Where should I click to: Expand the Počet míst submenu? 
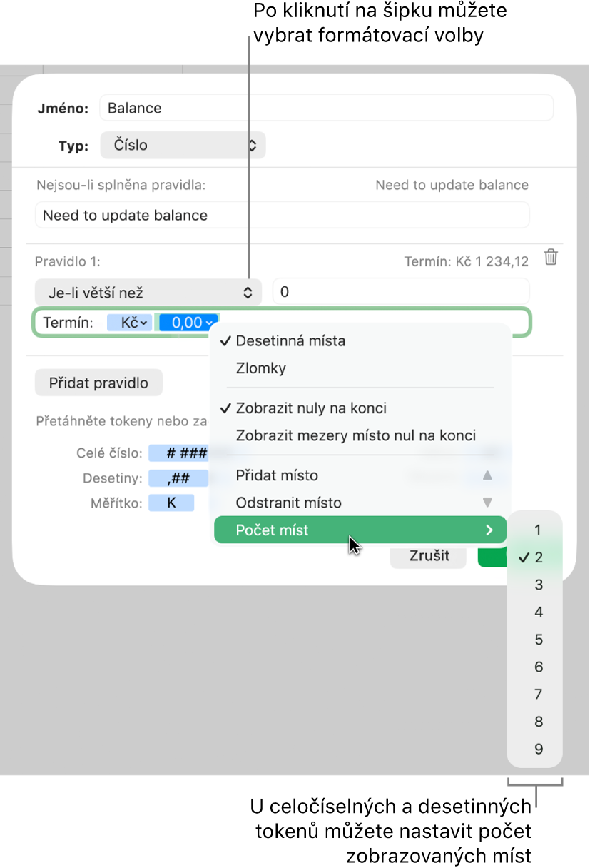tap(360, 530)
